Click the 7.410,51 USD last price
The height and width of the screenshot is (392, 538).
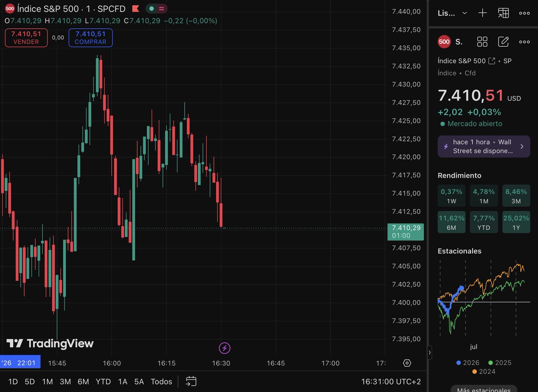pyautogui.click(x=479, y=96)
